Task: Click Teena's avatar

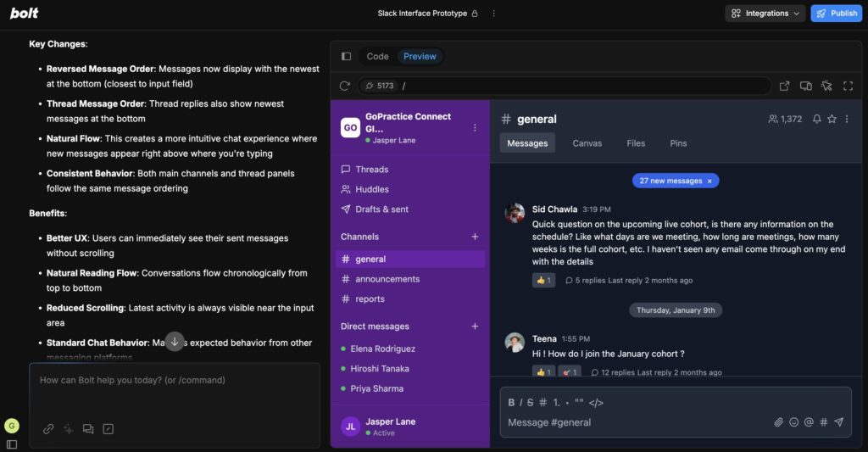Action: click(515, 343)
